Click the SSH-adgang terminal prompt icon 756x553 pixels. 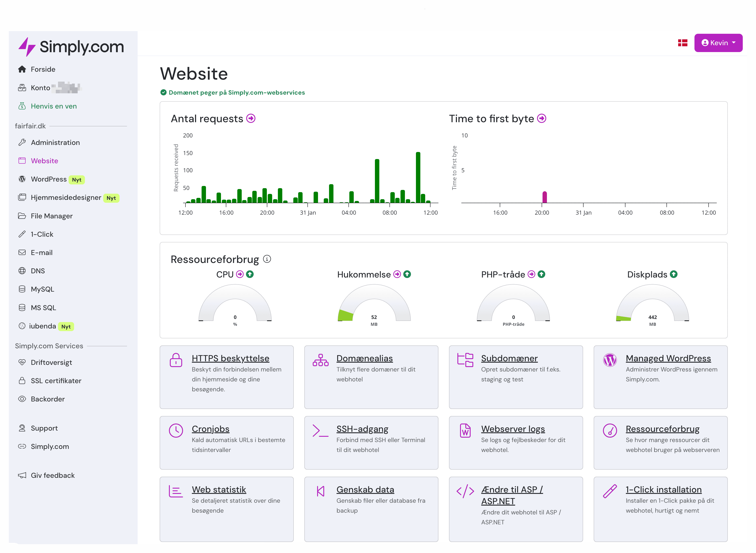[320, 431]
